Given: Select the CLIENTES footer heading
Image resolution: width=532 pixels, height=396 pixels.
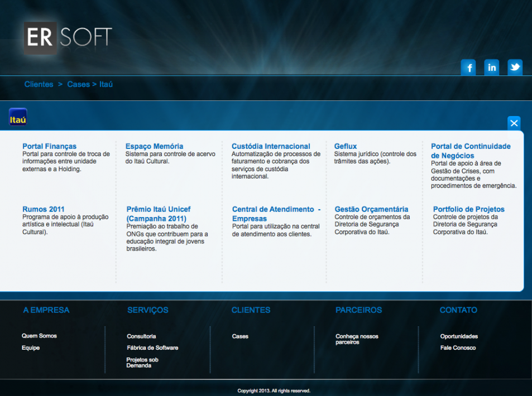Looking at the screenshot, I should tap(251, 310).
